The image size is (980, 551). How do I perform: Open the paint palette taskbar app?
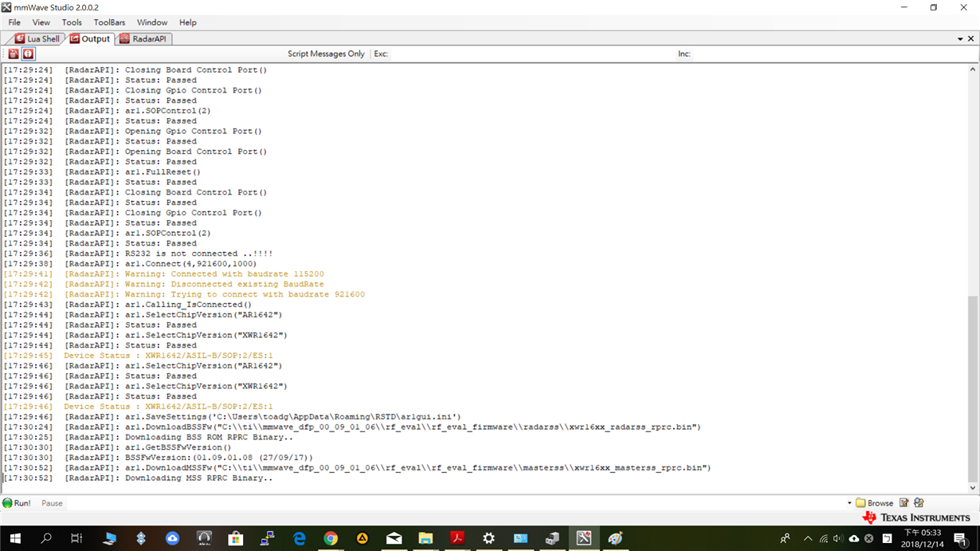pos(615,539)
